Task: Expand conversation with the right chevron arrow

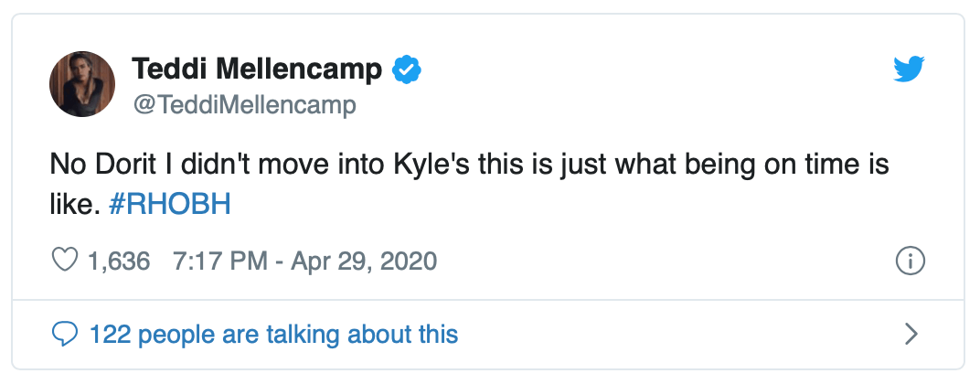Action: click(910, 334)
